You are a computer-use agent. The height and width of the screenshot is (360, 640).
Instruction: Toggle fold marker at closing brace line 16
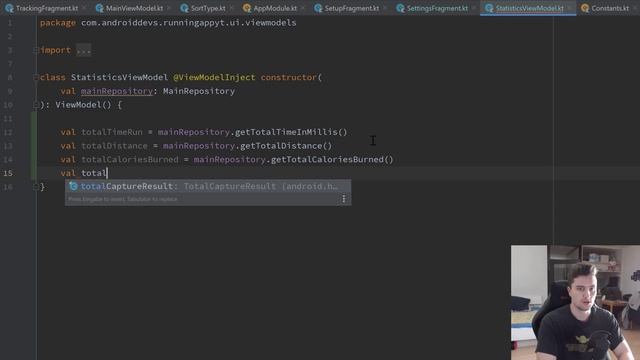[36, 187]
